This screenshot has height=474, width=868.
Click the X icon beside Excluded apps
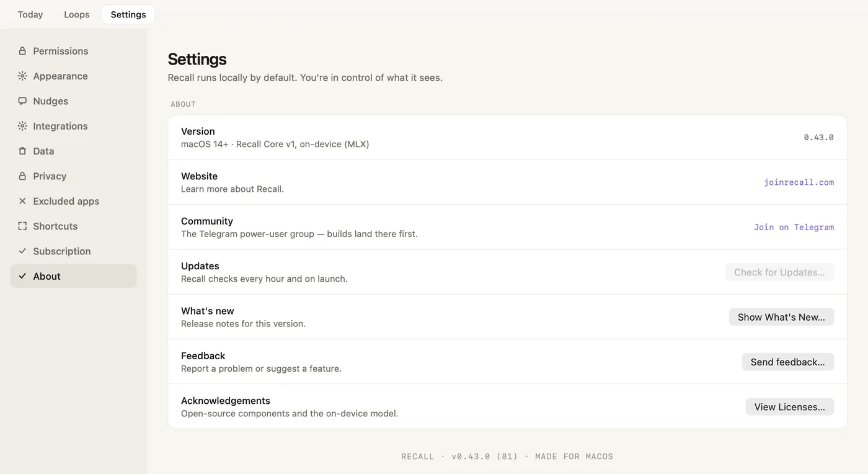click(x=22, y=201)
